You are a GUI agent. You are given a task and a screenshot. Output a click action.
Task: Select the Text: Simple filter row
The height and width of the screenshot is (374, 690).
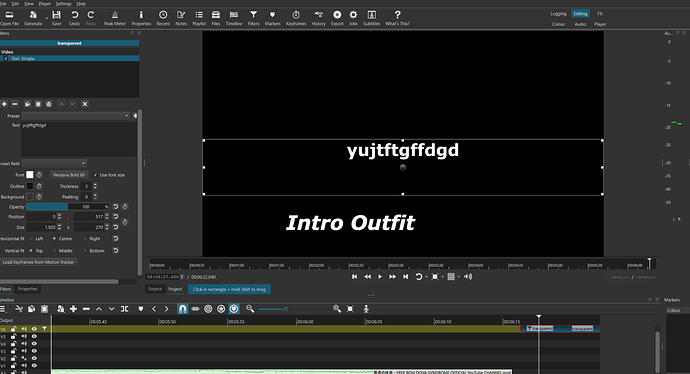[x=70, y=59]
